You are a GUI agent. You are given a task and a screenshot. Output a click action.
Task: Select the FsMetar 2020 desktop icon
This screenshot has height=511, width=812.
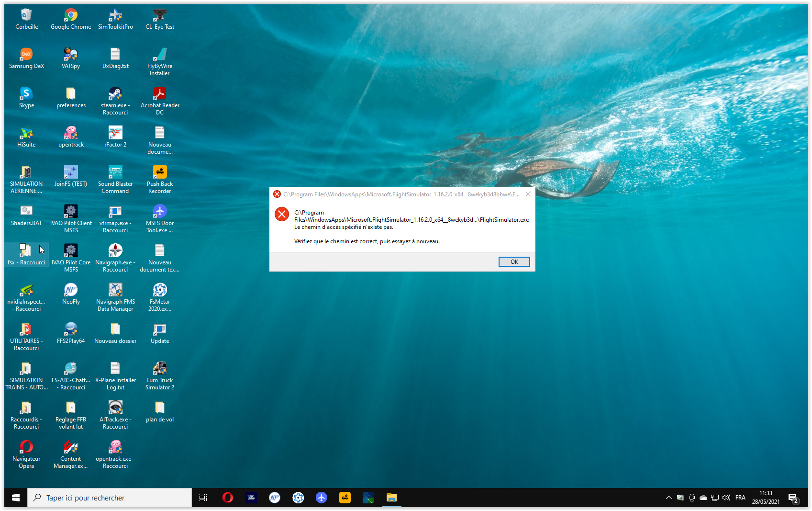[x=160, y=297]
